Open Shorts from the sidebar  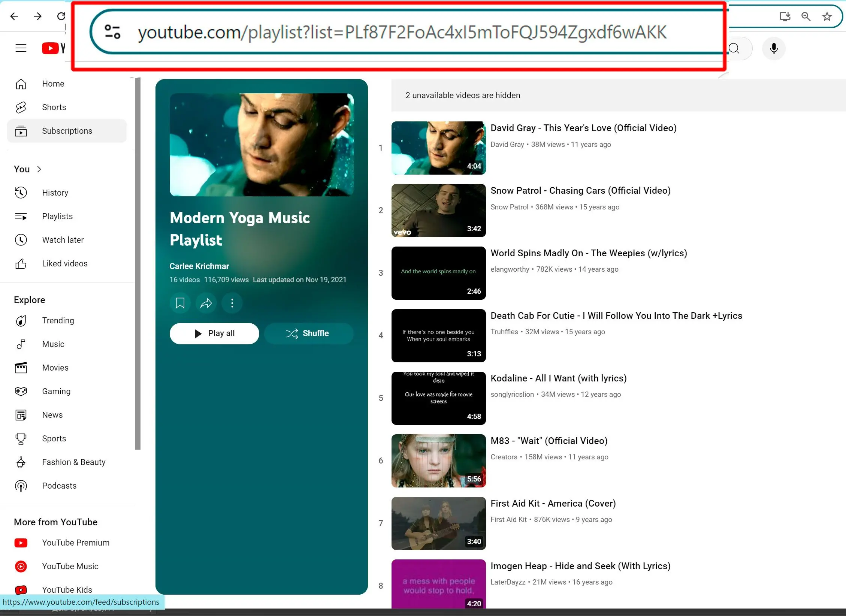(67, 107)
